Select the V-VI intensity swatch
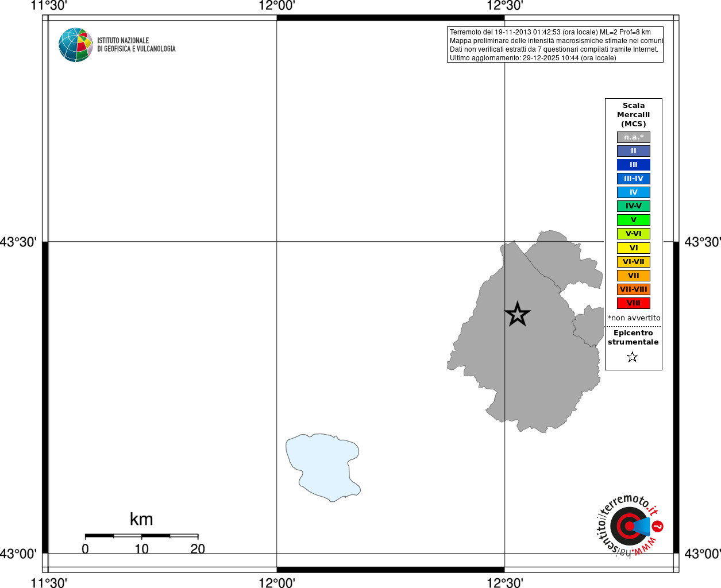 [x=634, y=234]
